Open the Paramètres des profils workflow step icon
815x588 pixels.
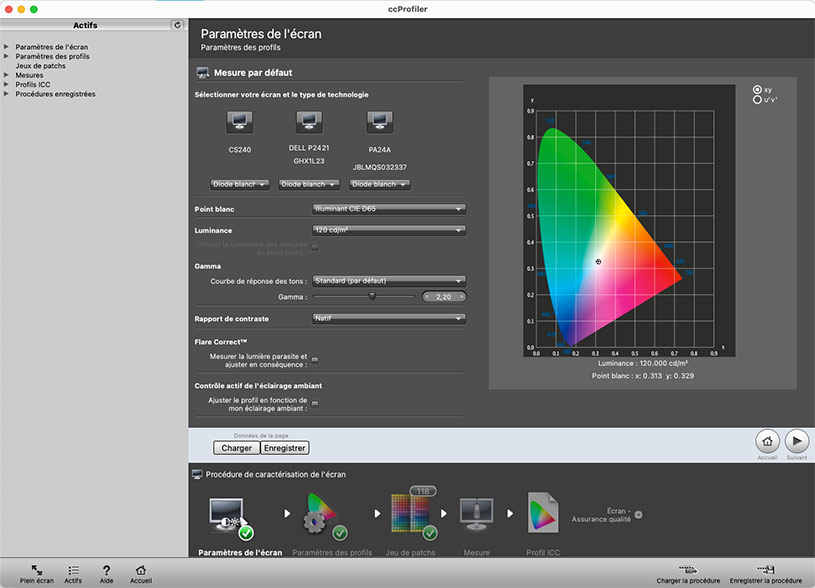click(324, 517)
